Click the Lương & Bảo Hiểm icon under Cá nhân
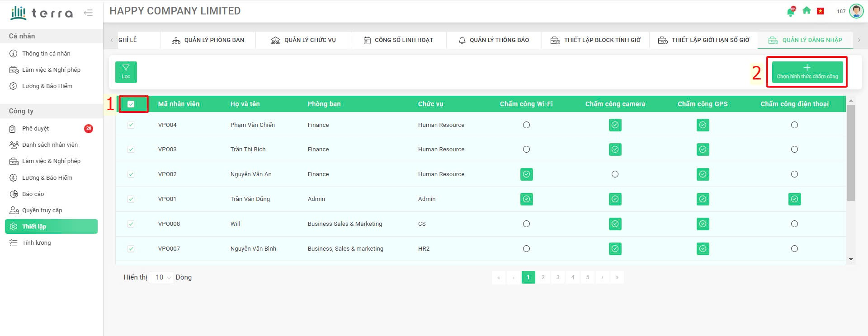Screen dimensions: 868x336 [x=14, y=86]
